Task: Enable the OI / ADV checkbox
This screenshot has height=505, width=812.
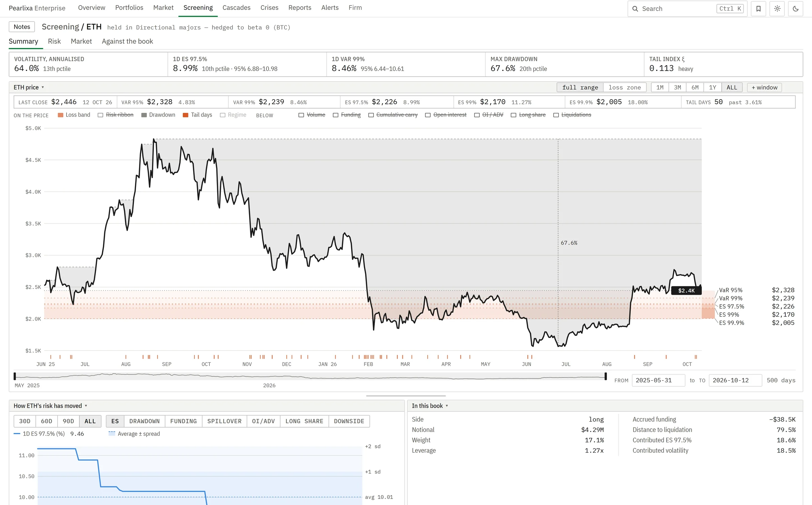Action: coord(477,115)
